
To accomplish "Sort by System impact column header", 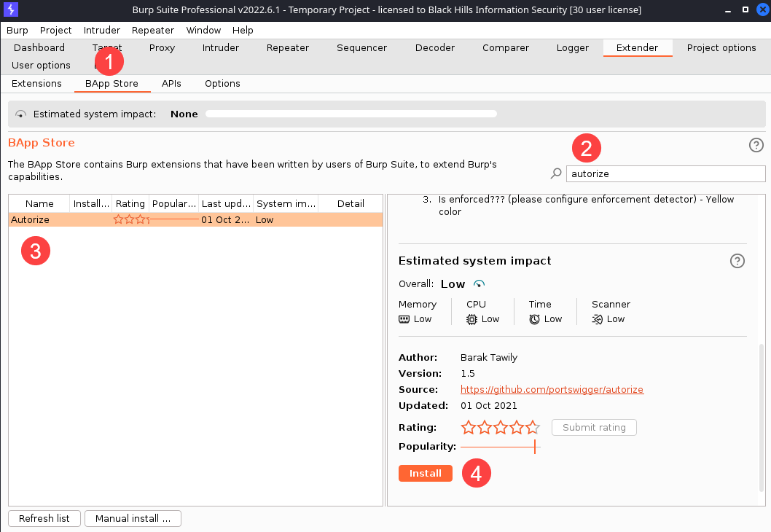I will coord(286,204).
